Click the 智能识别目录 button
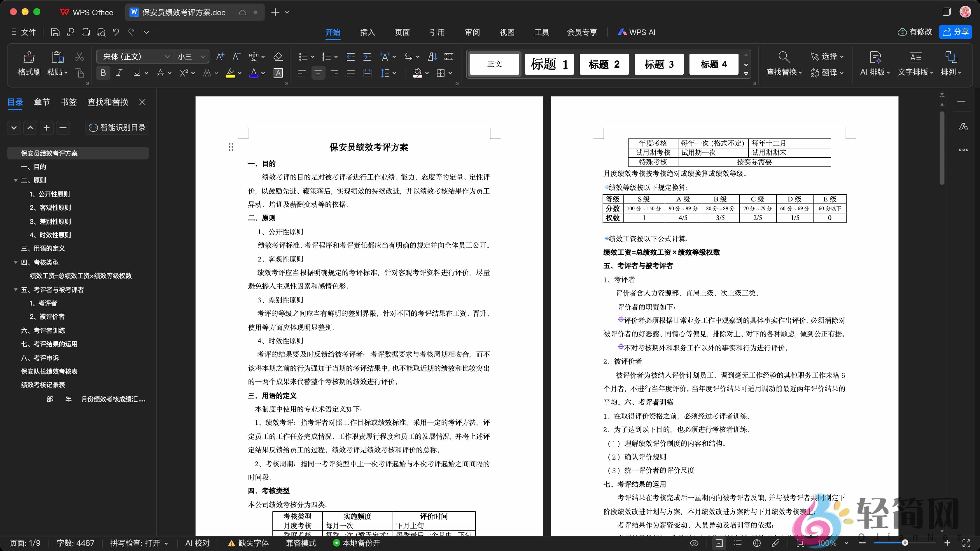980x551 pixels. (117, 128)
